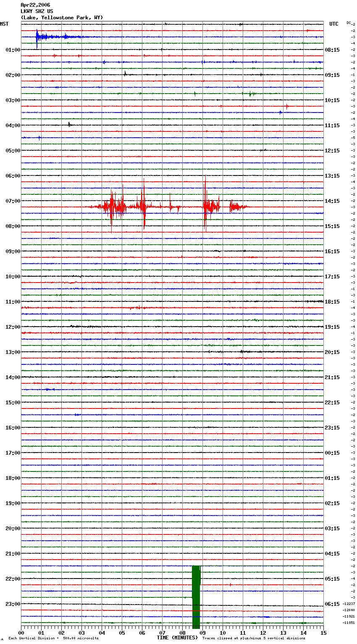Click the 23:00 MST time label
This screenshot has width=357, height=644.
pos(13,604)
